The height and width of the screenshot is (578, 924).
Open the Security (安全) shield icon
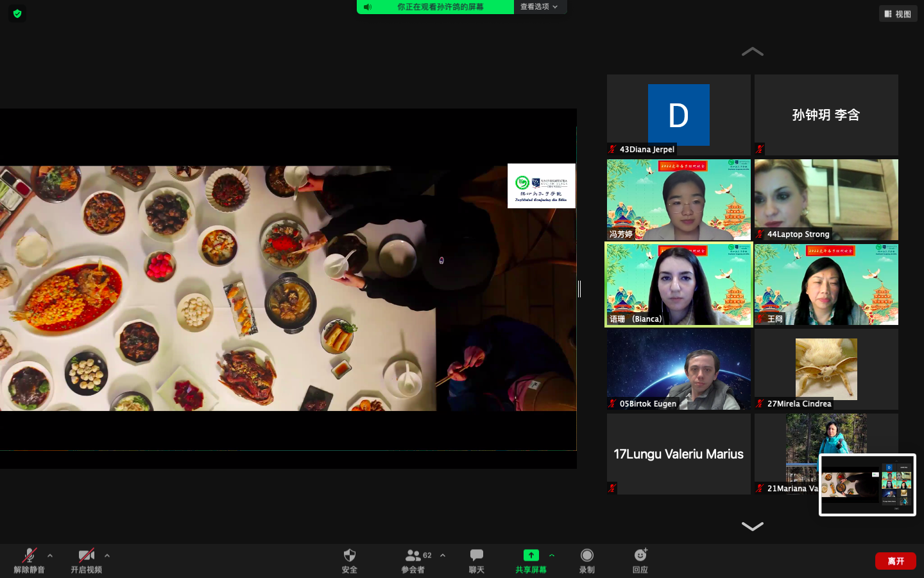tap(349, 556)
